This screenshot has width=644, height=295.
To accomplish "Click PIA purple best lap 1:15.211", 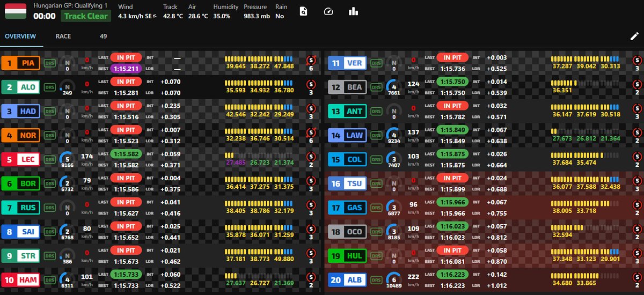I will pos(127,69).
